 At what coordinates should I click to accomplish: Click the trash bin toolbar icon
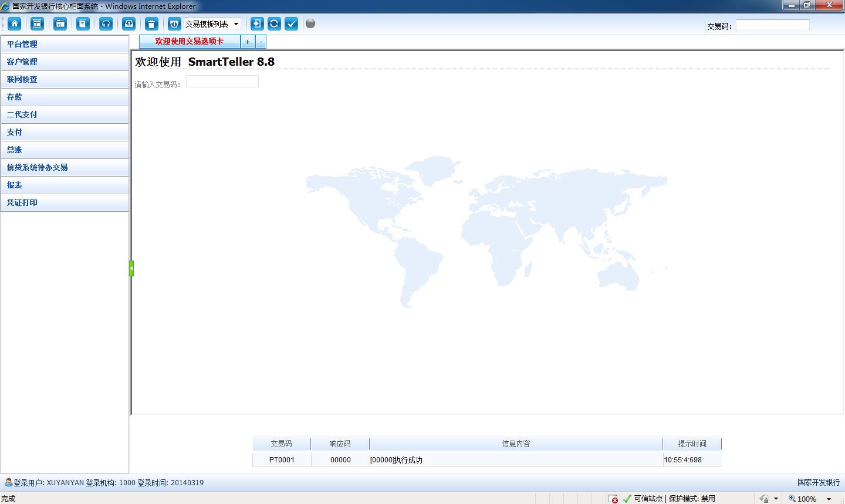tap(152, 23)
